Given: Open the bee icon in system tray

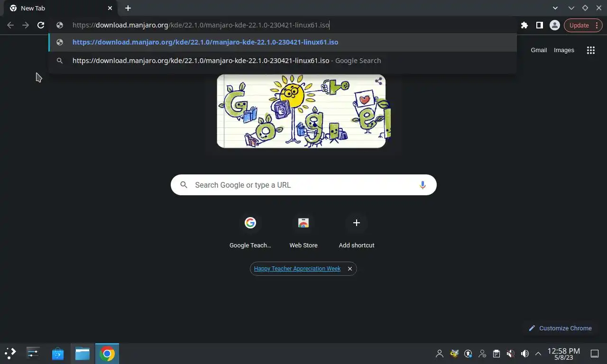Looking at the screenshot, I should pyautogui.click(x=454, y=354).
